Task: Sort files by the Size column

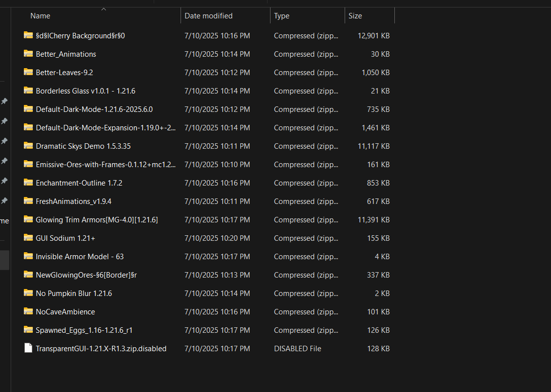Action: pos(355,16)
